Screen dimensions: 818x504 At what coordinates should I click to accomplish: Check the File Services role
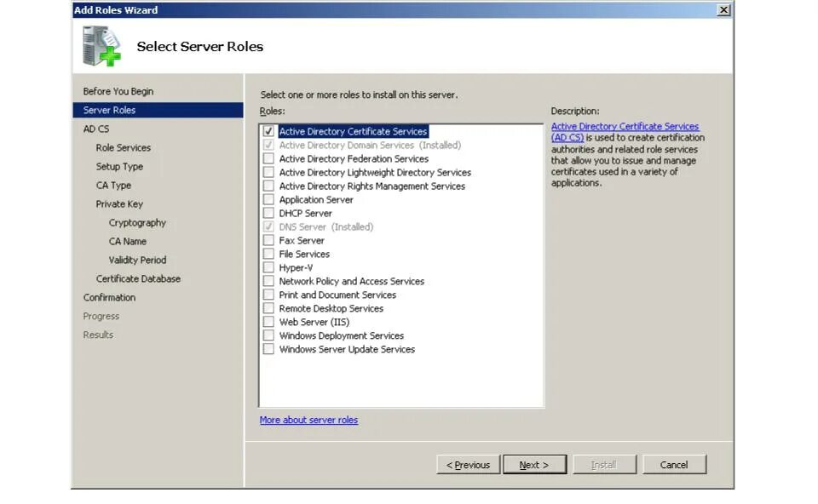pos(268,254)
